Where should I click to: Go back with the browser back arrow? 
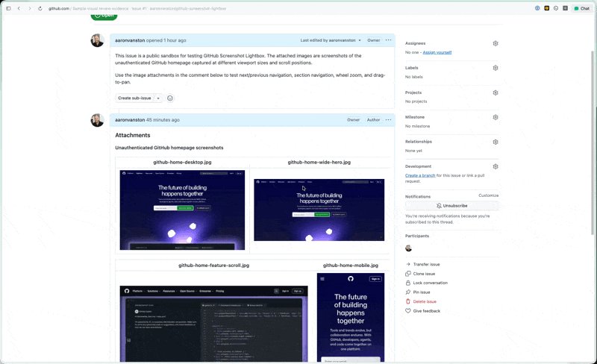coord(19,8)
